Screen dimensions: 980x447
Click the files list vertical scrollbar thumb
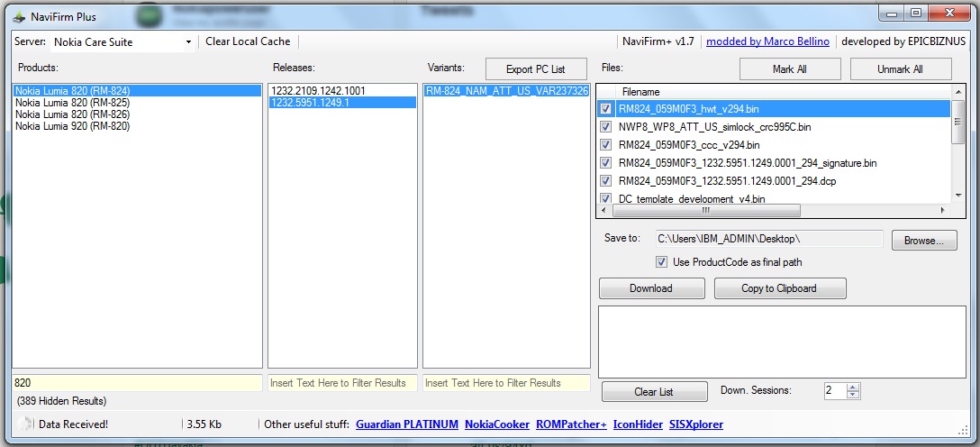(x=957, y=122)
